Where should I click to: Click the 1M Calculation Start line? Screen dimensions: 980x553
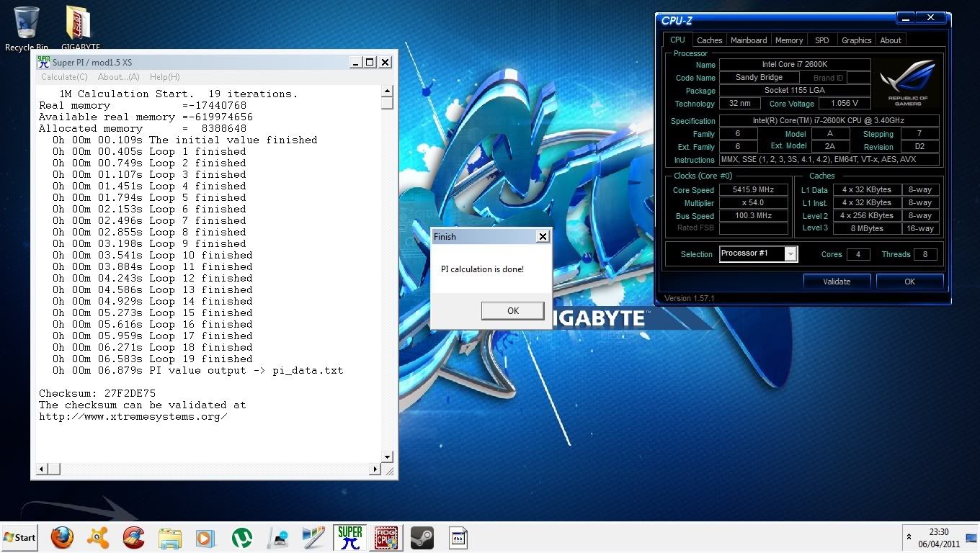pos(178,94)
